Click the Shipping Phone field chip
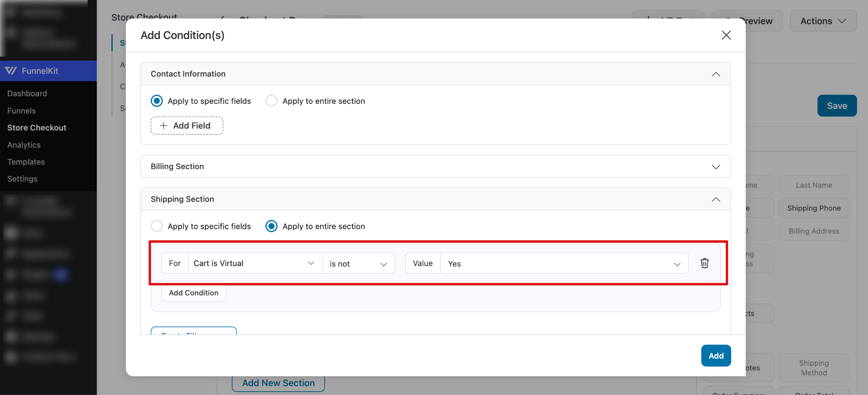 click(x=814, y=208)
